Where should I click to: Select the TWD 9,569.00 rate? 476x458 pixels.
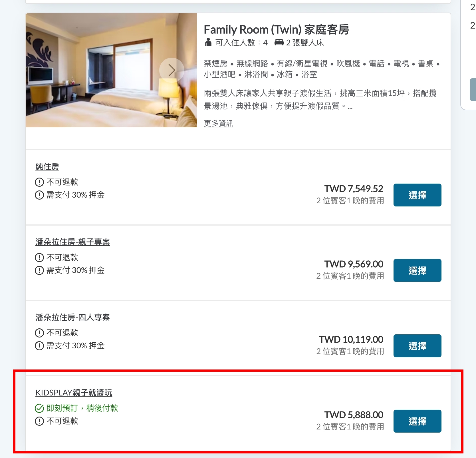pos(417,270)
